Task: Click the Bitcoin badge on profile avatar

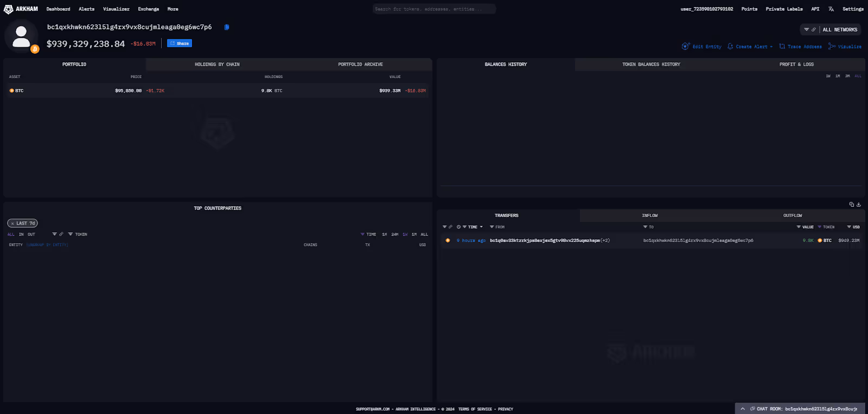Action: 35,49
